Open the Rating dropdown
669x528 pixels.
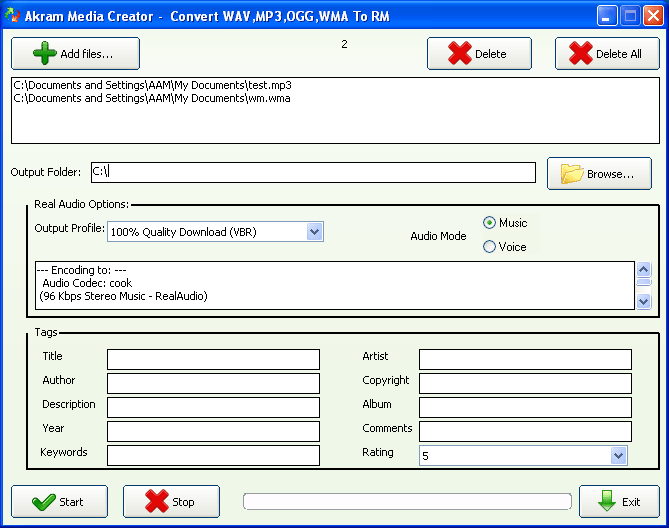click(x=618, y=455)
